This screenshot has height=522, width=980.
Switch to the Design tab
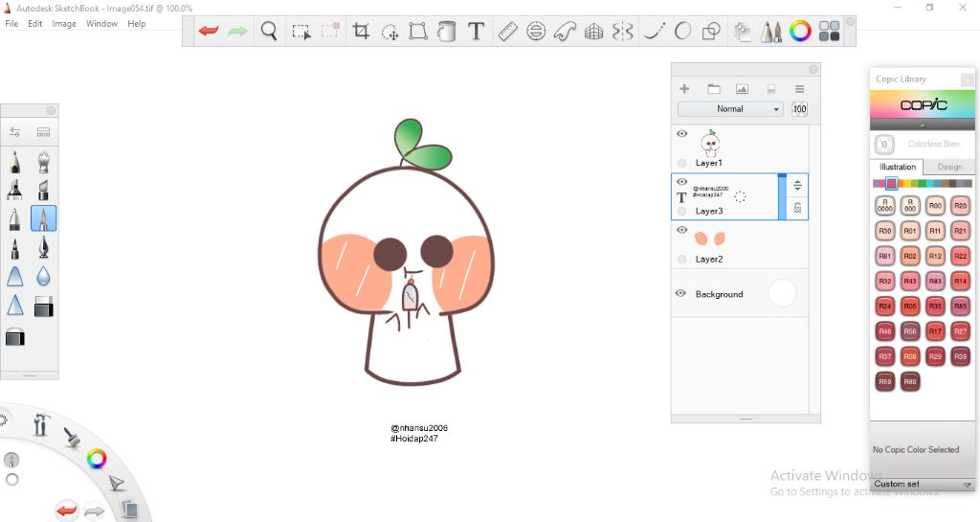(949, 167)
